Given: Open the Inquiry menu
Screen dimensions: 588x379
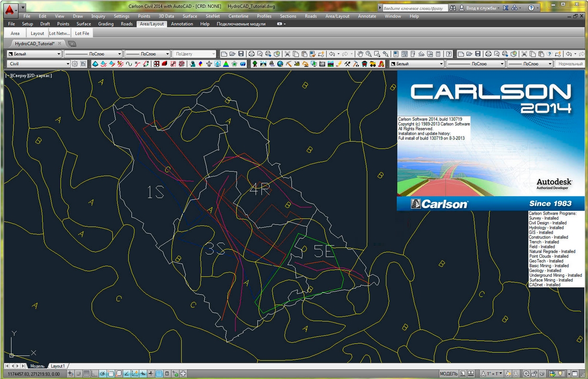Looking at the screenshot, I should (x=98, y=16).
